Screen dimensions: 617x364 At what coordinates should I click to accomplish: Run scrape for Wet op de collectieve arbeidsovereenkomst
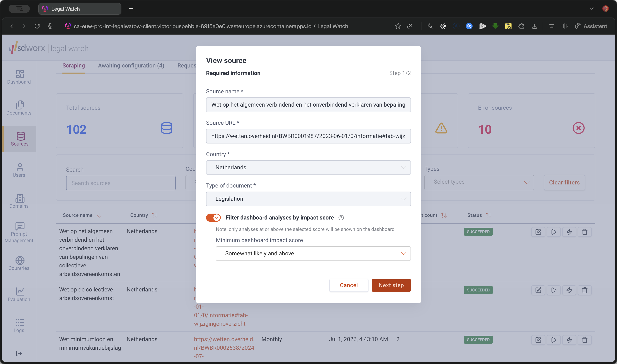(554, 290)
